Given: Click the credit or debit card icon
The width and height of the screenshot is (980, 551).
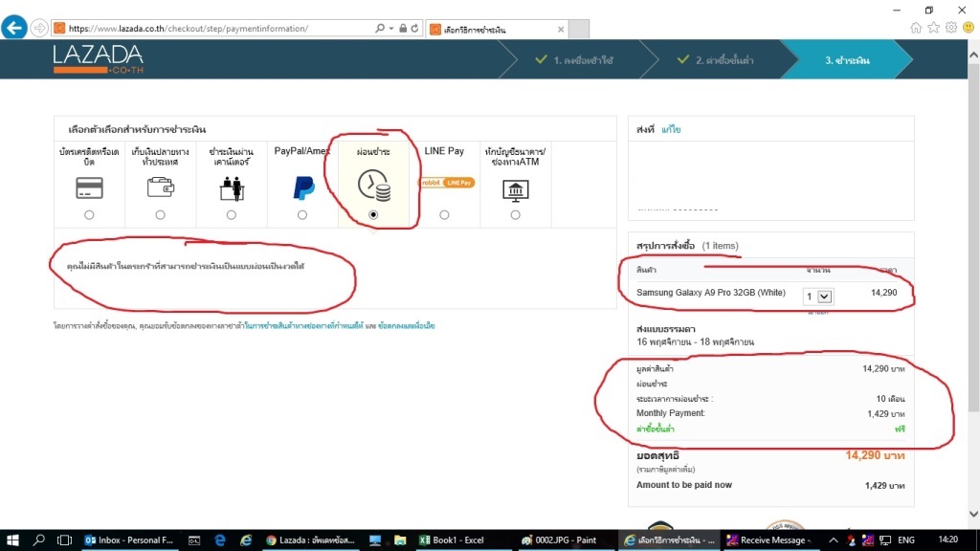Looking at the screenshot, I should pos(89,188).
